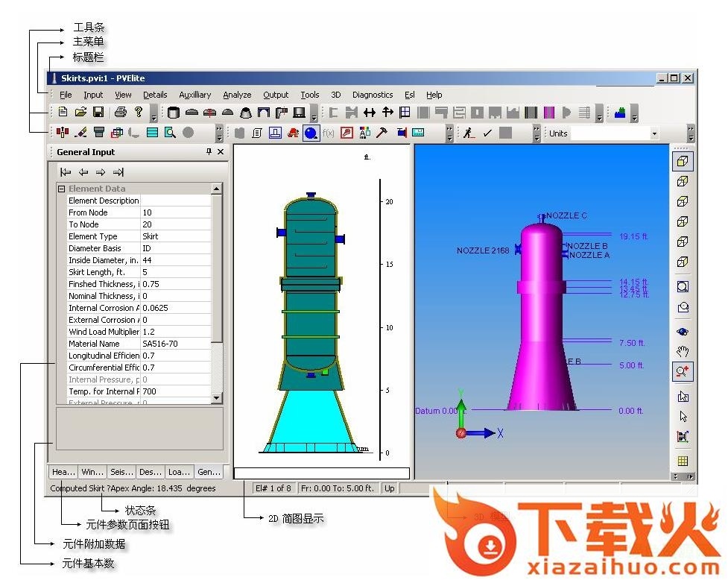Open the Units dropdown
Image resolution: width=728 pixels, height=580 pixels.
[654, 133]
